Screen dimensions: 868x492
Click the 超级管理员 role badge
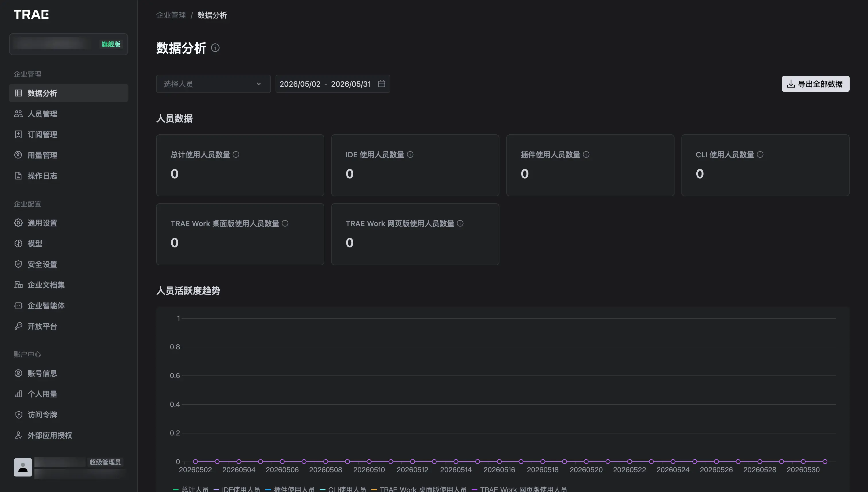click(x=105, y=462)
